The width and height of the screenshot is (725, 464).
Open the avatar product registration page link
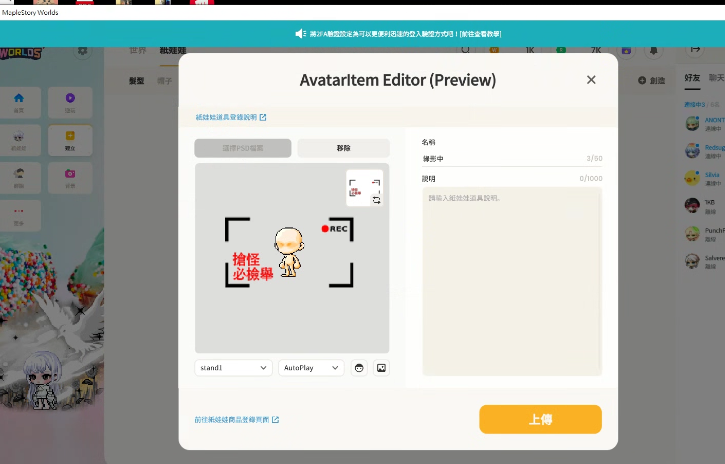[x=237, y=420]
